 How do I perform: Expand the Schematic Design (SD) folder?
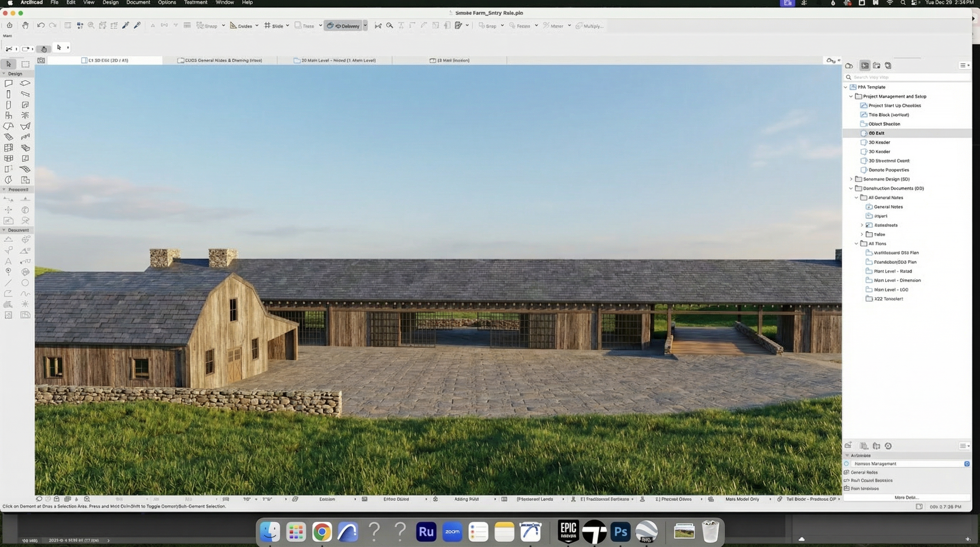[x=851, y=179]
